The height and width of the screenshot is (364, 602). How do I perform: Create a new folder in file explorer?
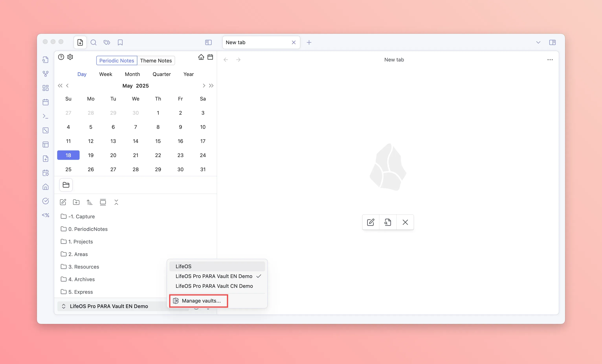tap(76, 202)
